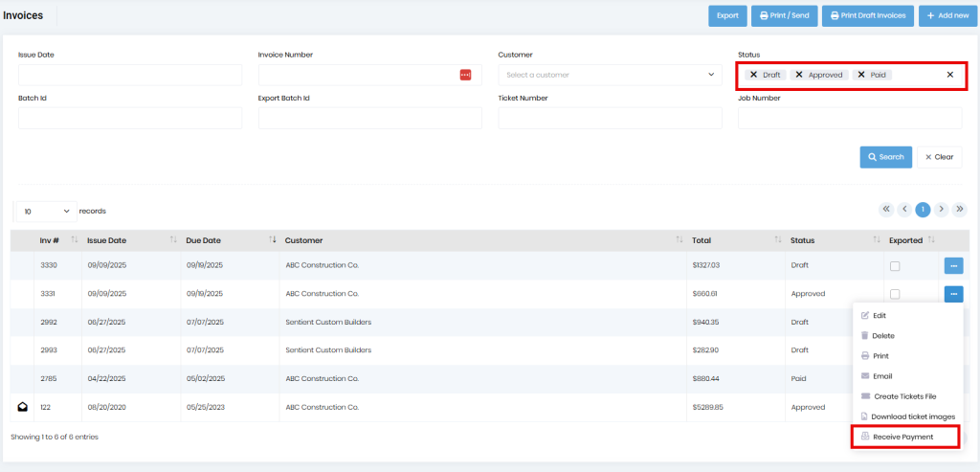Focus the Issue Date input field

click(x=129, y=75)
